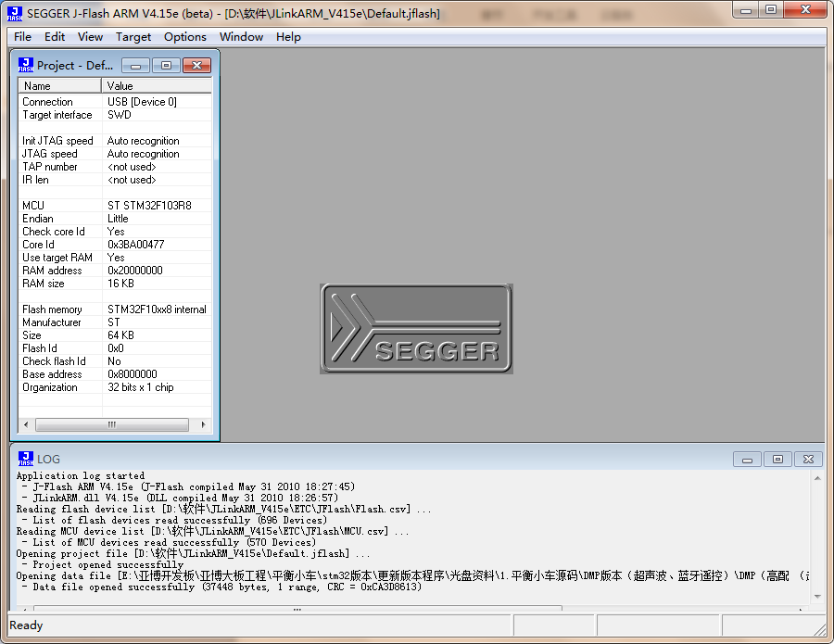This screenshot has width=834, height=644.
Task: Open the Options menu
Action: pyautogui.click(x=185, y=37)
